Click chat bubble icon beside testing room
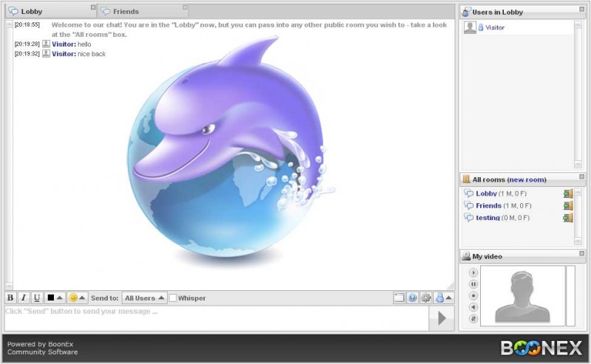Viewport: 591px width, 364px height. [468, 218]
